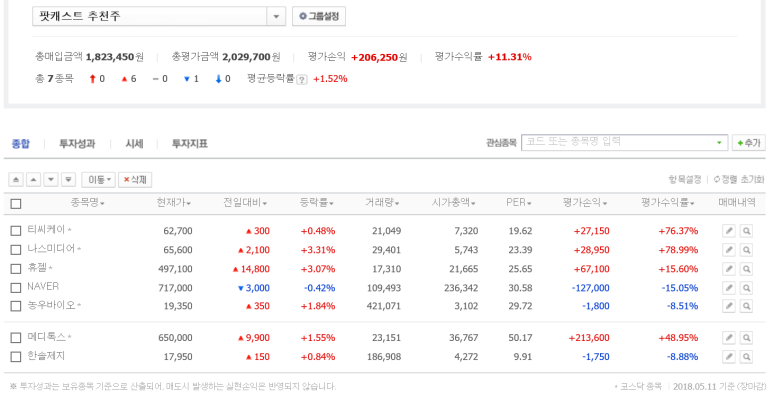Image resolution: width=773 pixels, height=396 pixels.
Task: Click pencil edit icon for 나스미디어
Action: point(729,250)
